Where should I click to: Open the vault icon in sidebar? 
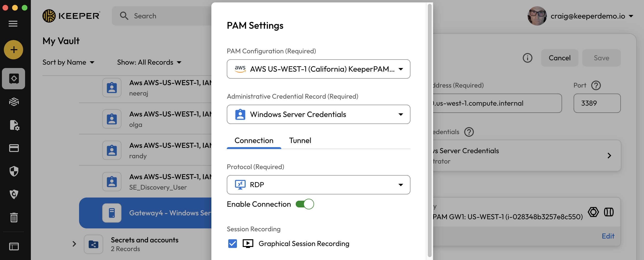(13, 79)
